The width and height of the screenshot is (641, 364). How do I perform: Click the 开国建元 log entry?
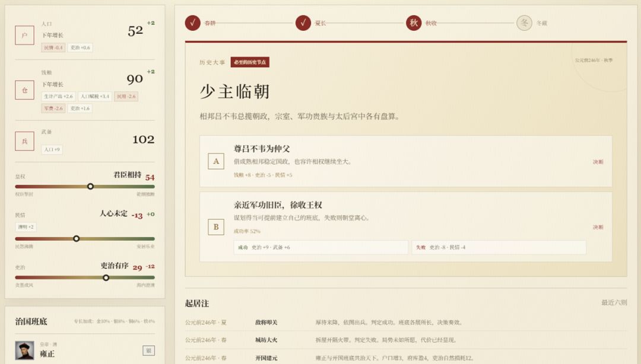click(405, 358)
